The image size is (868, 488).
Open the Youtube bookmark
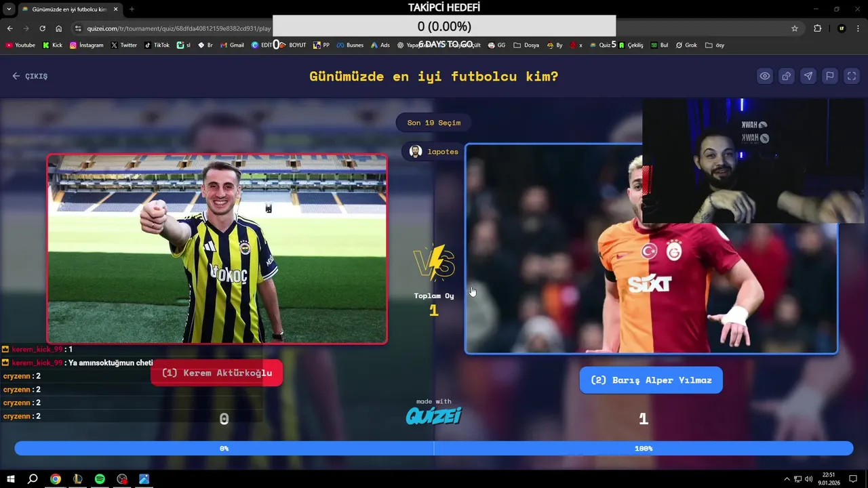(20, 45)
